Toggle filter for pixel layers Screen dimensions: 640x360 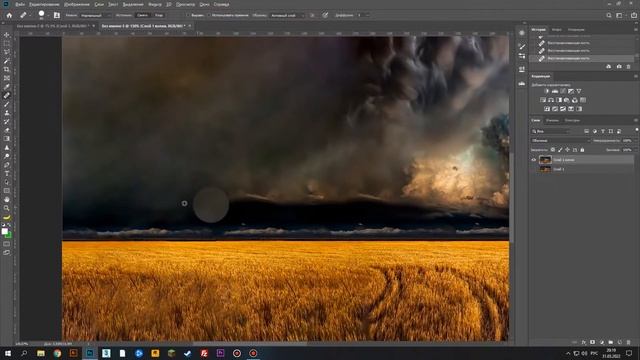coord(586,131)
